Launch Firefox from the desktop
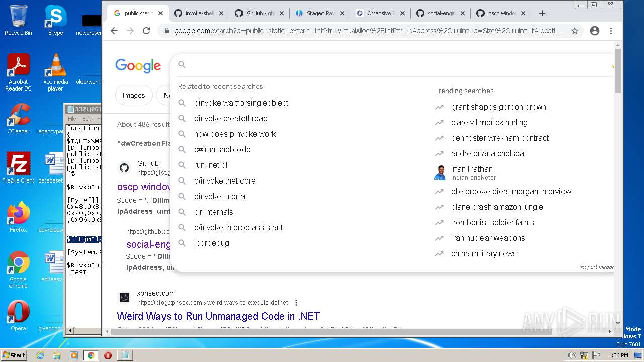Screen dimensions: 644x362 coord(18,217)
